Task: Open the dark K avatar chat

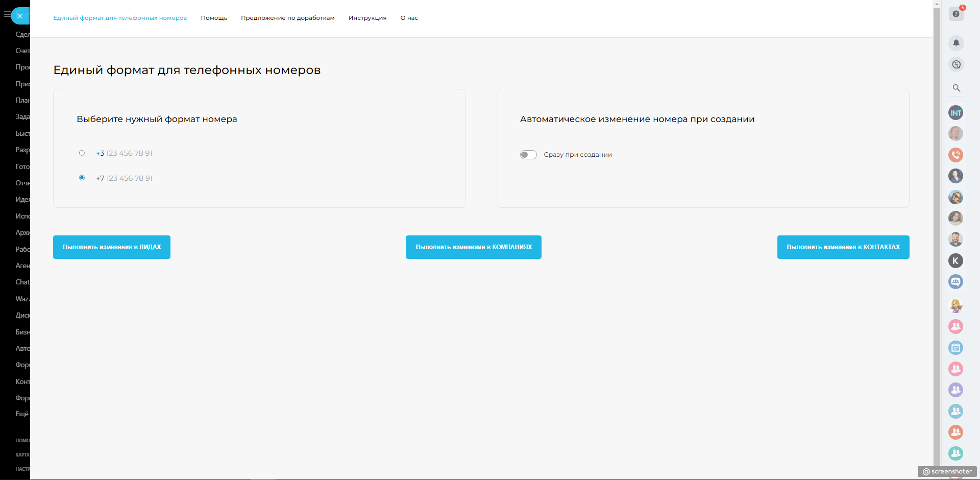Action: click(x=955, y=261)
